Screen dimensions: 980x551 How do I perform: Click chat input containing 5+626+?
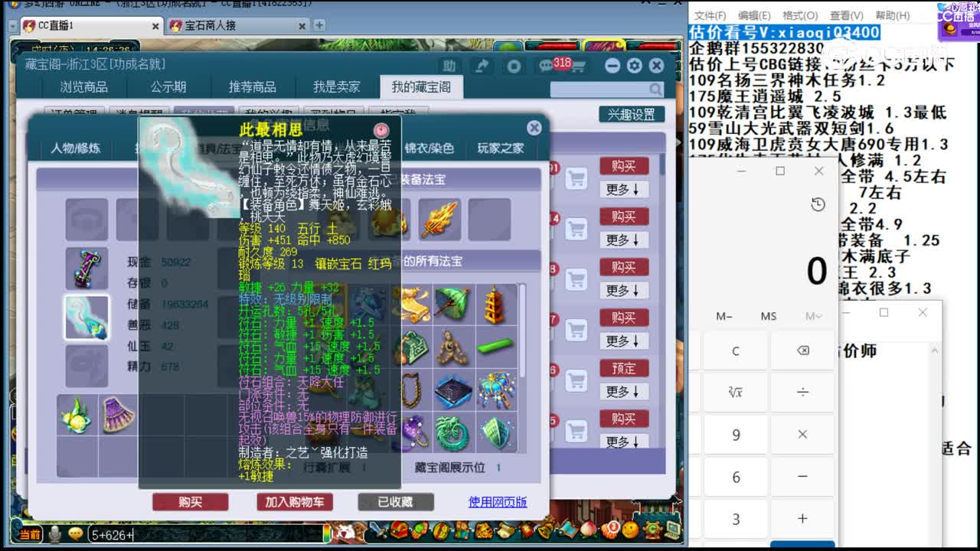point(205,535)
